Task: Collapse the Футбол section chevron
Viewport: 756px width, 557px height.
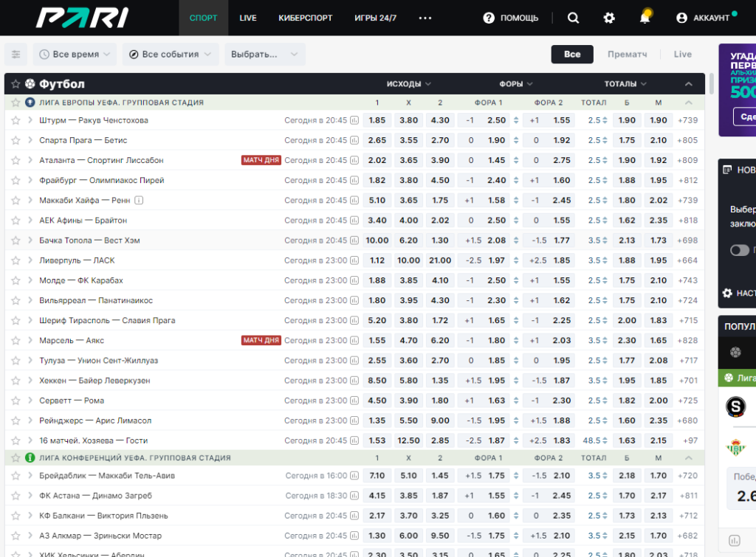Action: (689, 84)
